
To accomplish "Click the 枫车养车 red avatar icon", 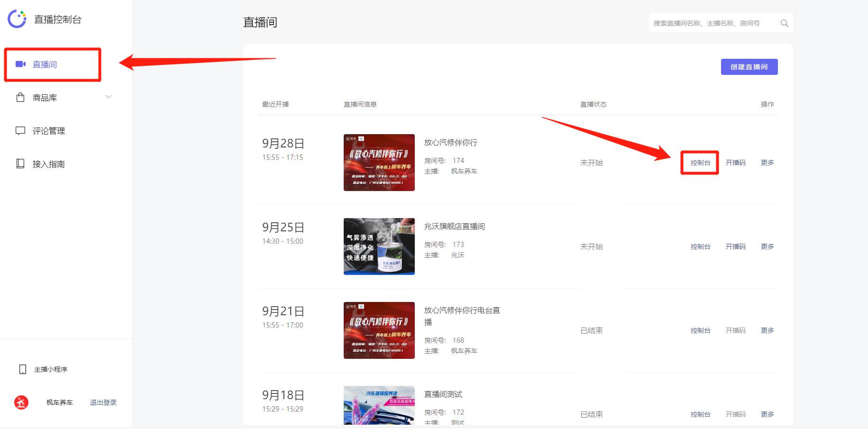I will click(x=21, y=402).
